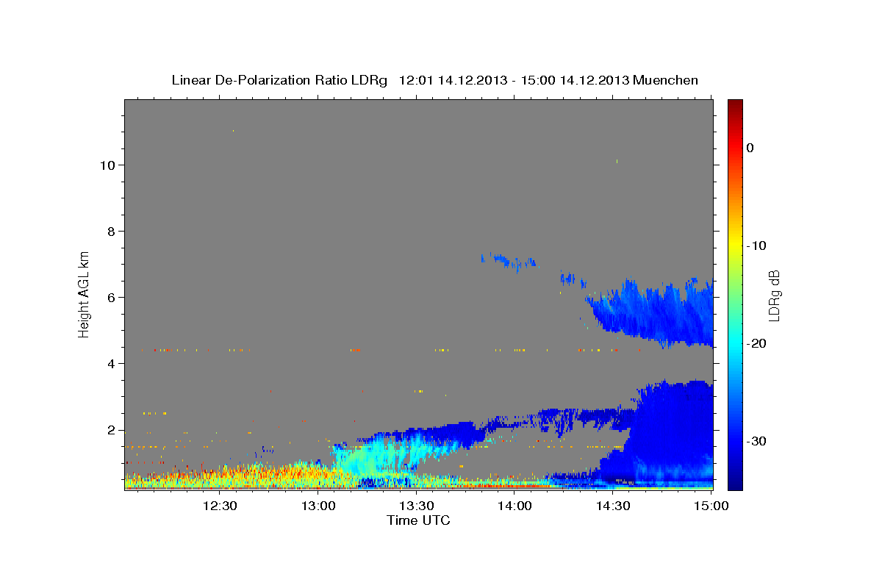Click the height tick label 4
882x588 pixels.
click(110, 363)
